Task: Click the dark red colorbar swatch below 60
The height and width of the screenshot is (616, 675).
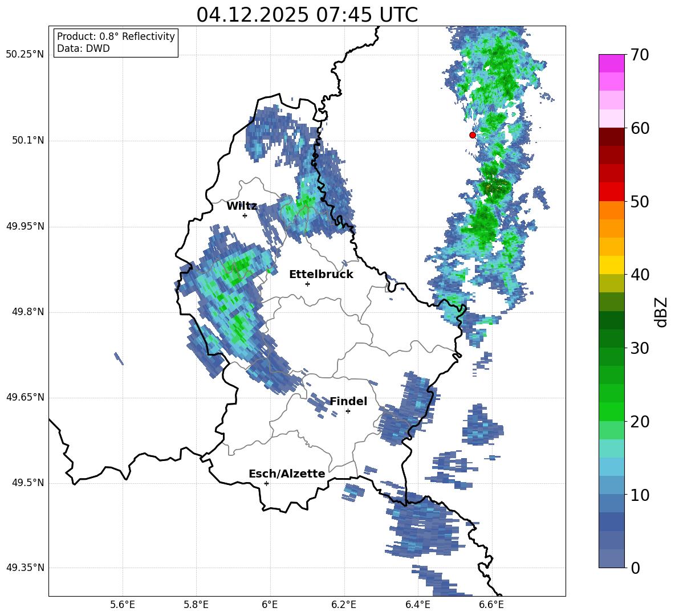Action: click(x=611, y=136)
